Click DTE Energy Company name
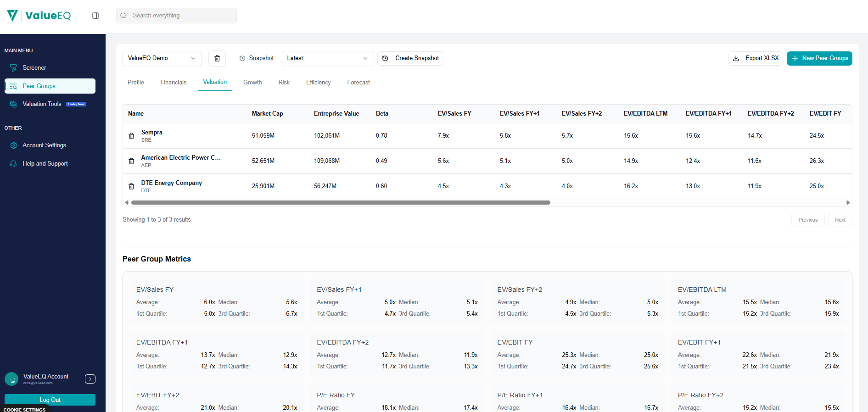Image resolution: width=868 pixels, height=412 pixels. coord(172,183)
